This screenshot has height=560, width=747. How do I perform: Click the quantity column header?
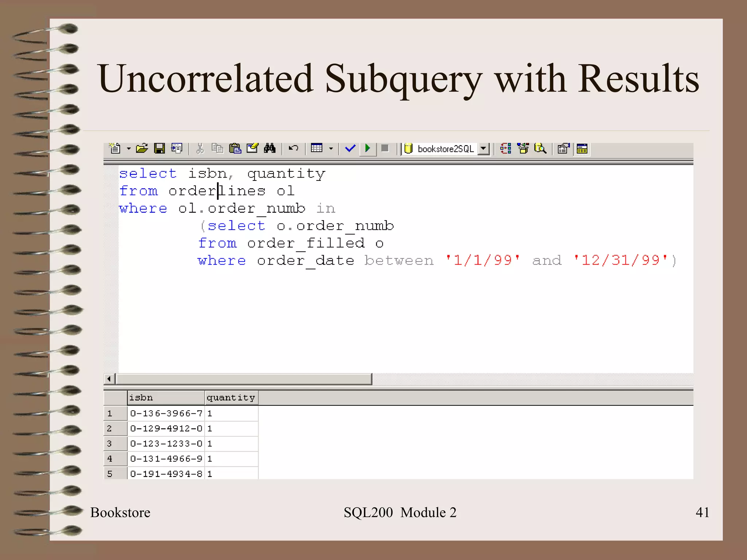(231, 397)
